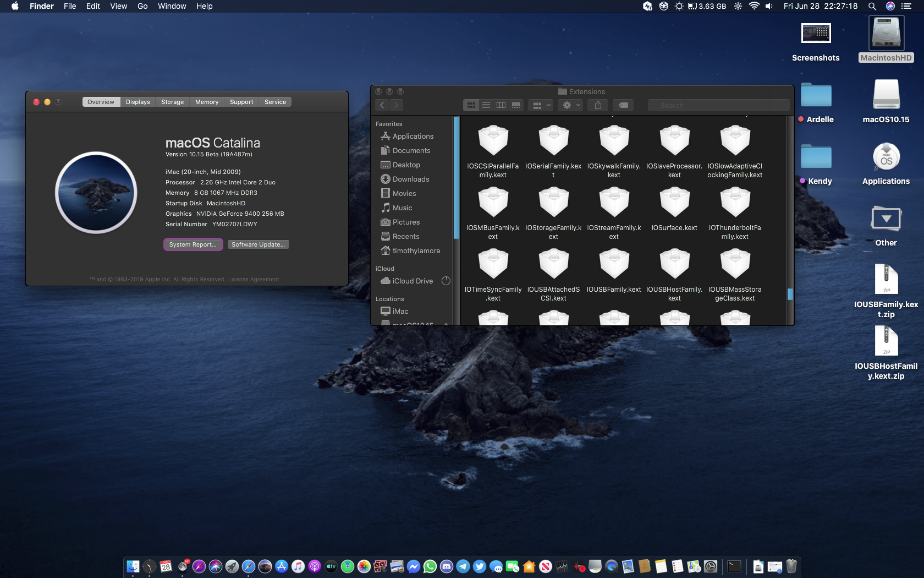924x578 pixels.
Task: Open the Go menu in menu bar
Action: [142, 6]
